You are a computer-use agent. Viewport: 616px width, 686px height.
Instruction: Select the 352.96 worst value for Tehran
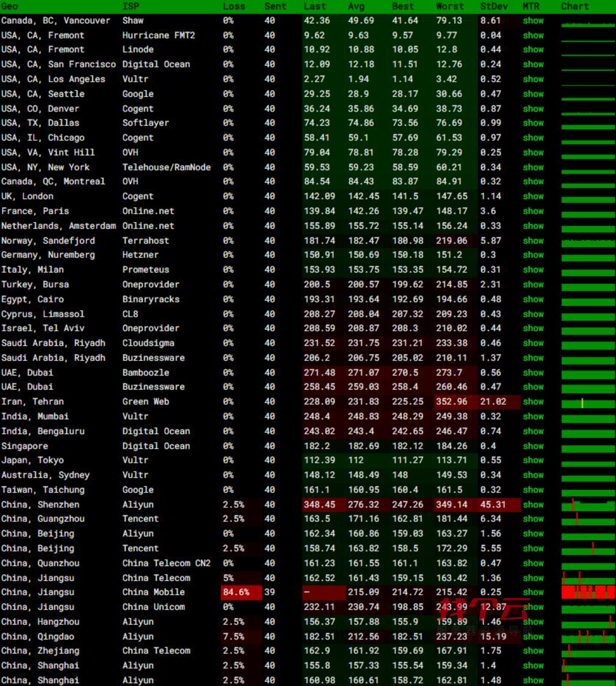tap(452, 402)
